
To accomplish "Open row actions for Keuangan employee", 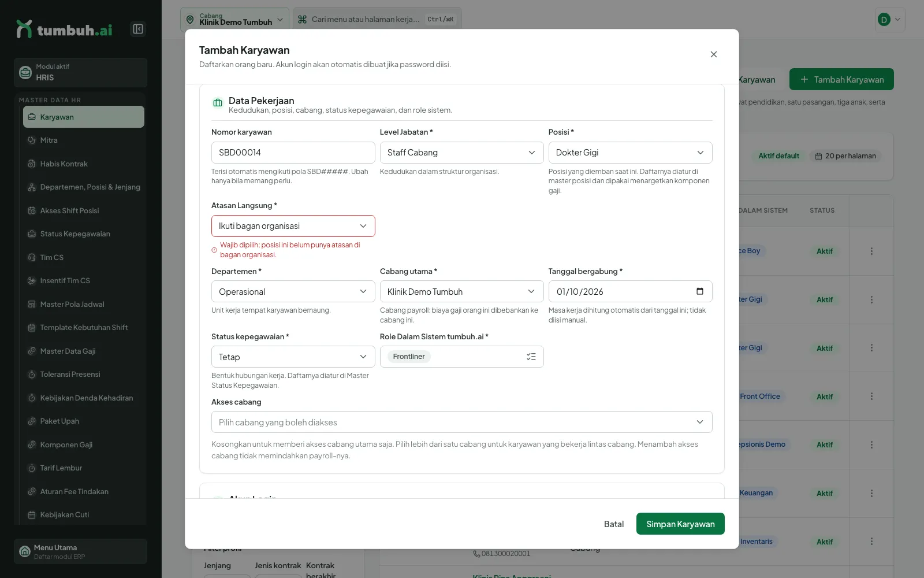I will click(871, 493).
